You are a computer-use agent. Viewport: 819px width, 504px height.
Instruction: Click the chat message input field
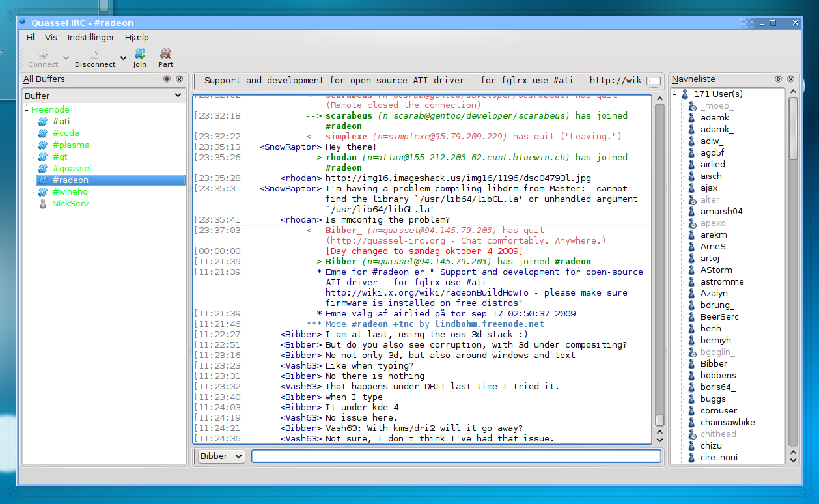pyautogui.click(x=456, y=456)
